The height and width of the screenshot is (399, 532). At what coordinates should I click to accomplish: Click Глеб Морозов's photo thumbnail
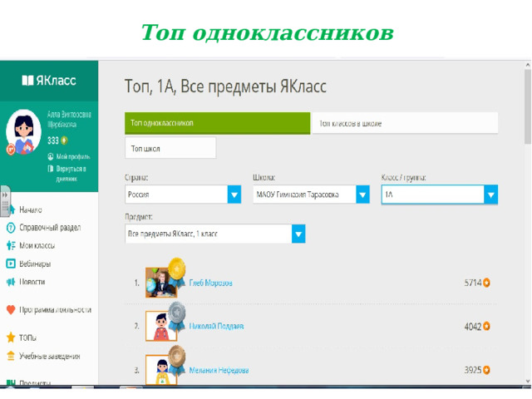point(160,283)
